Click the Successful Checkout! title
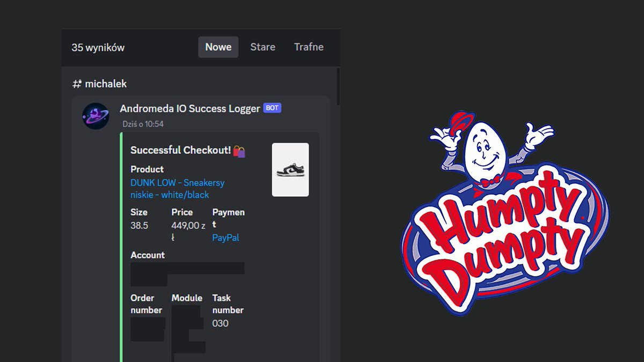Viewport: 644px width, 362px height. click(180, 150)
